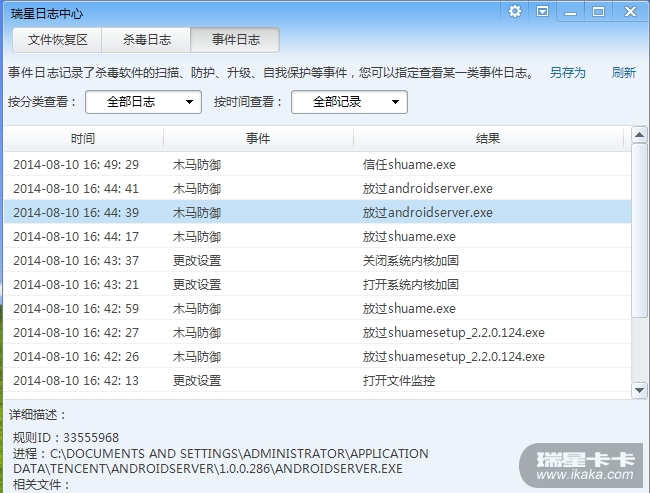650x493 pixels.
Task: Select the 16:43:21 log row
Action: 318,285
